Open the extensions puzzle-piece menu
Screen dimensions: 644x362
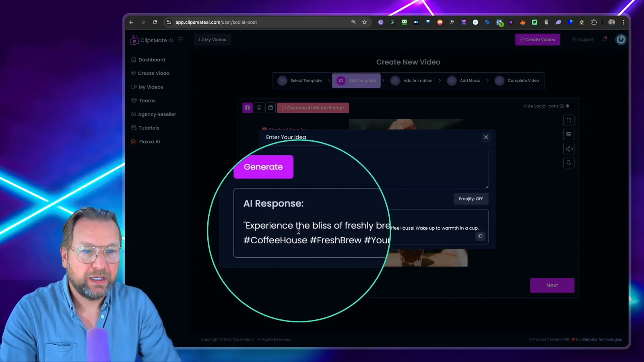594,22
